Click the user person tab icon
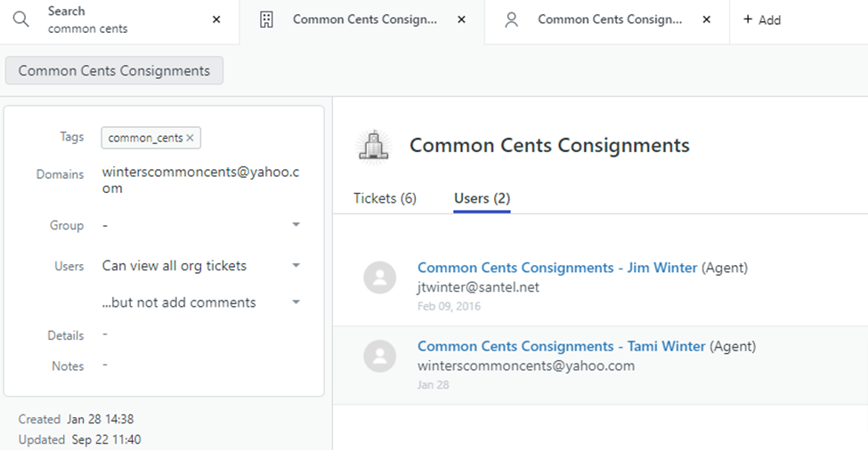 point(511,20)
